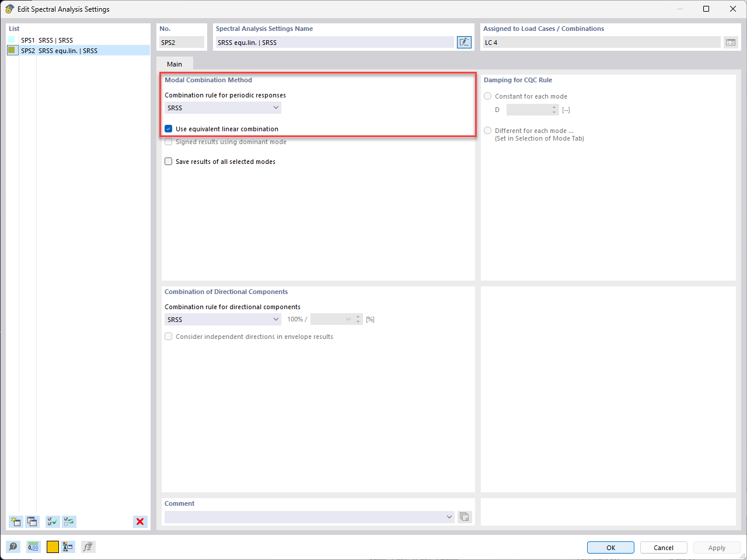Open the assigned load cases selection icon

click(731, 42)
